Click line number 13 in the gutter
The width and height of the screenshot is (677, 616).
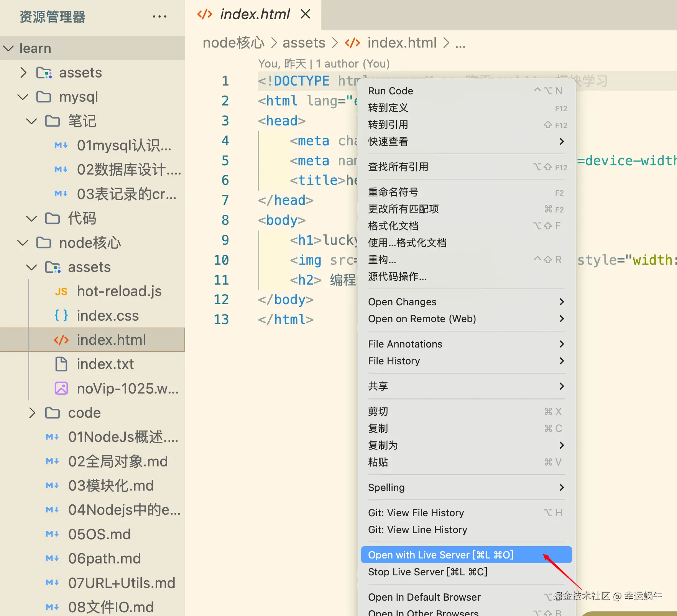[x=221, y=320]
